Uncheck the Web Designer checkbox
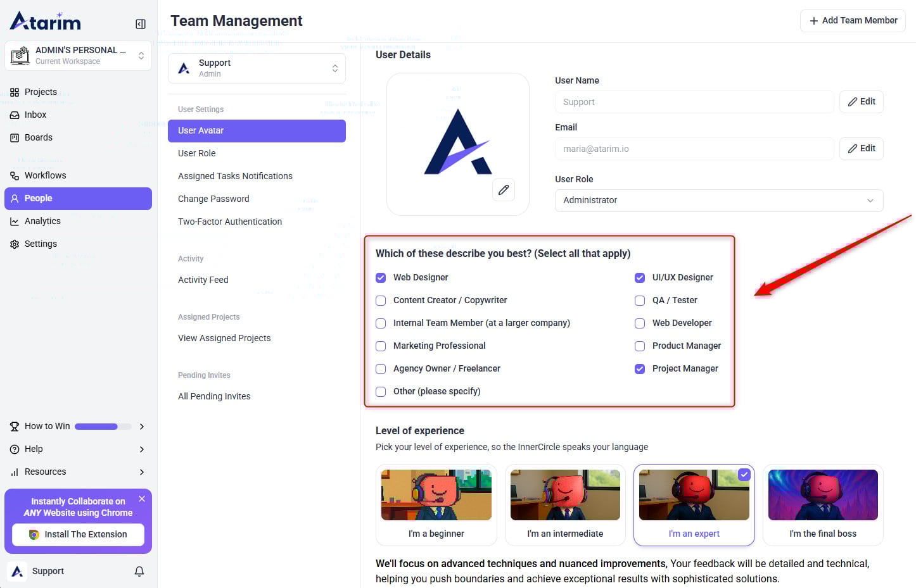This screenshot has height=588, width=916. pos(381,277)
